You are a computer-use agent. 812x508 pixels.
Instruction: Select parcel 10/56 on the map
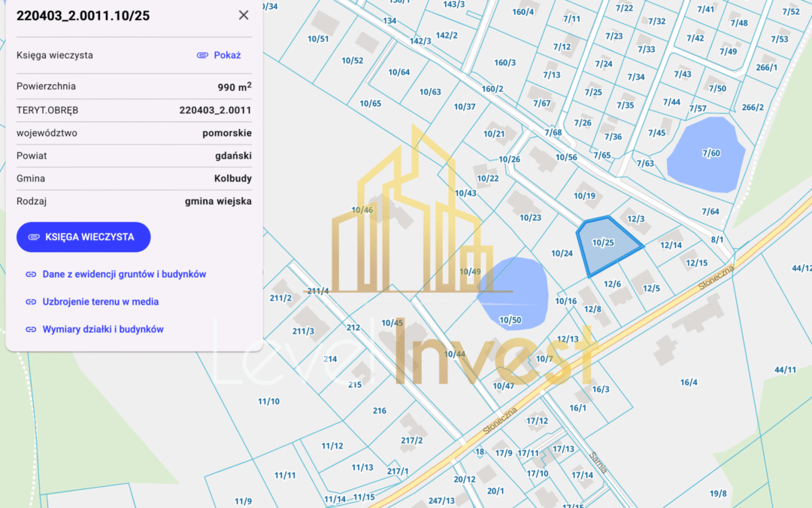pos(566,157)
